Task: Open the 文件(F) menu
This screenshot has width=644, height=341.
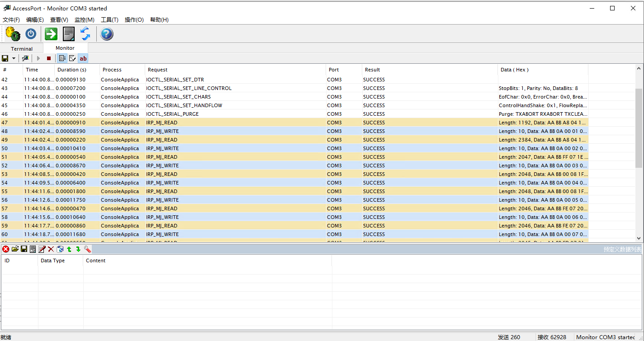Action: click(x=11, y=20)
